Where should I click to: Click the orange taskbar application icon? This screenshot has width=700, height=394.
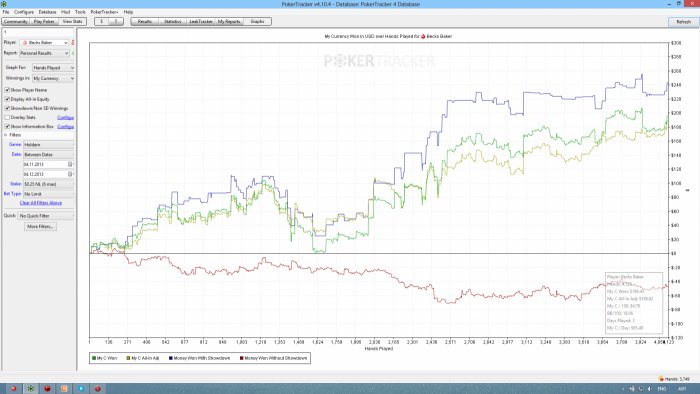64,389
